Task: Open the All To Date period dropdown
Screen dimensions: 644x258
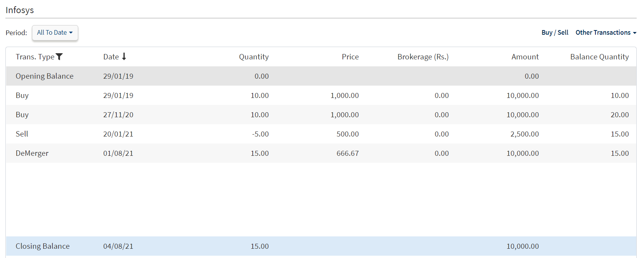Action: (55, 32)
